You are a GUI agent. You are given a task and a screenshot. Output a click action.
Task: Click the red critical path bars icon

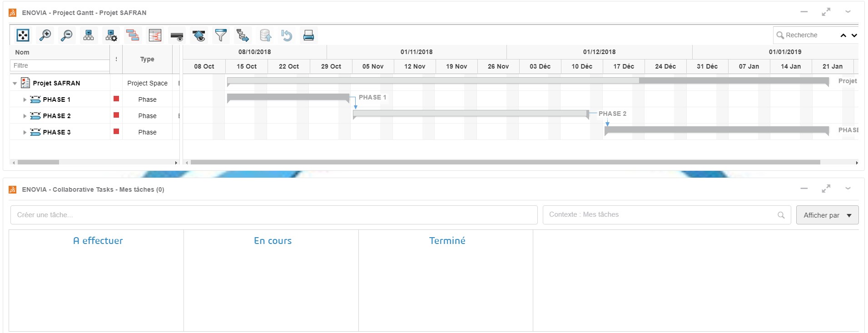(133, 35)
